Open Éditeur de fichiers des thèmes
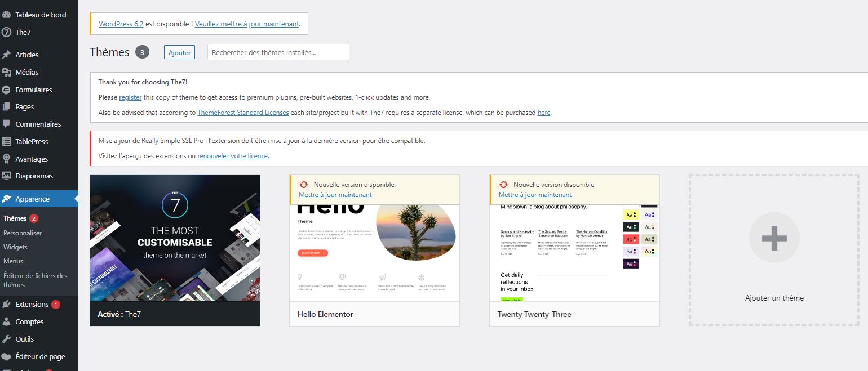The width and height of the screenshot is (868, 371). [35, 280]
